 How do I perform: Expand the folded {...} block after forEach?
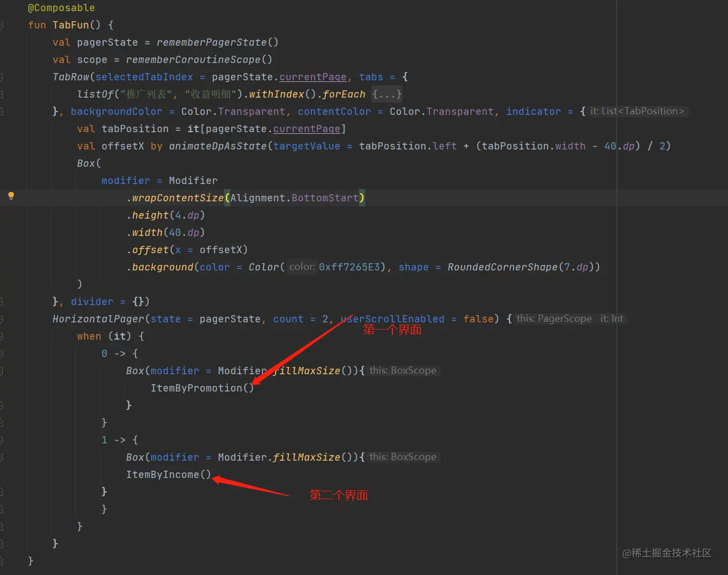pyautogui.click(x=387, y=94)
